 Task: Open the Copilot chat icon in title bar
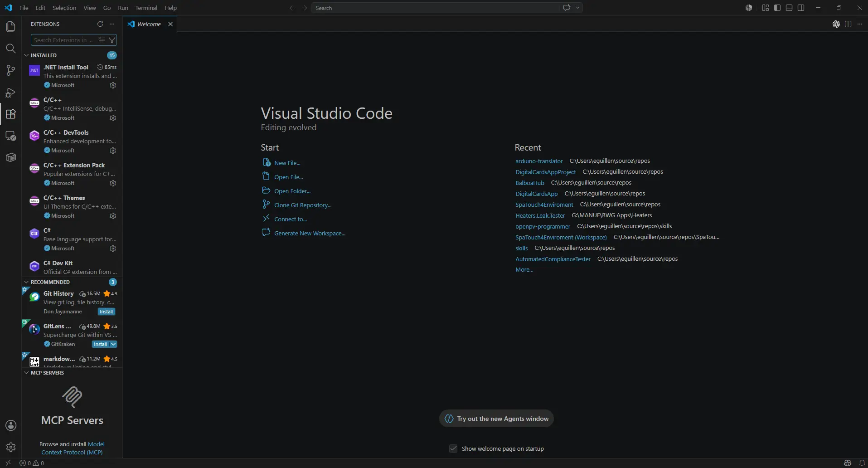[x=567, y=8]
